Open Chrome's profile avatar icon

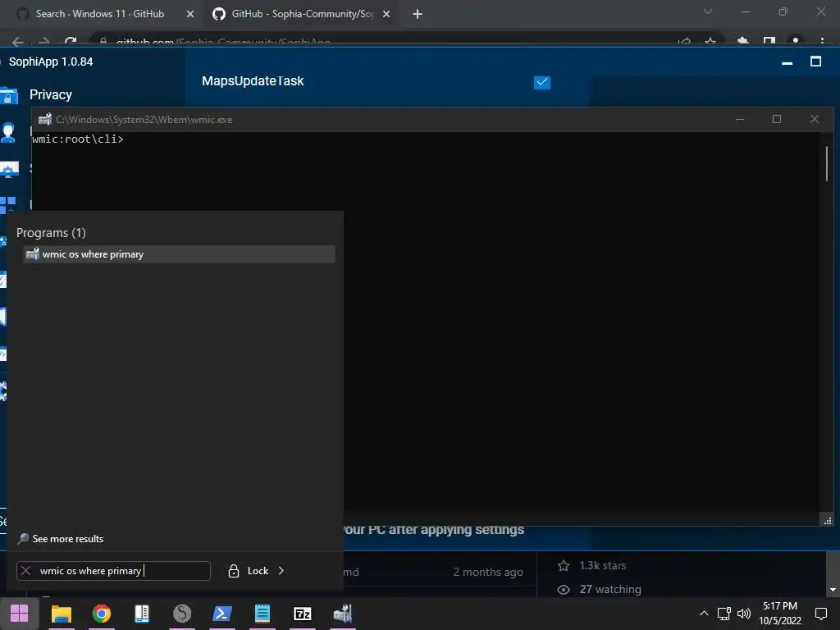(x=796, y=41)
